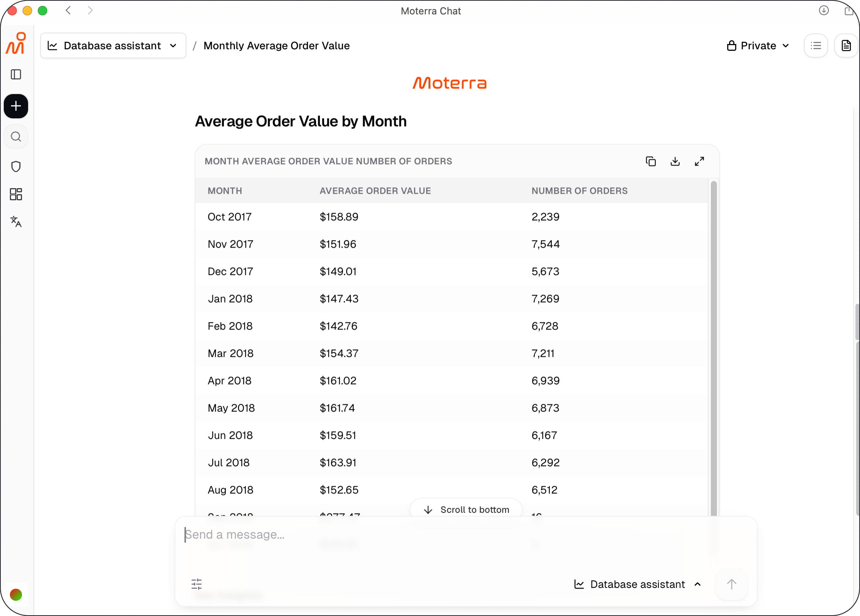Click the Mar 2018 month cell
Image resolution: width=860 pixels, height=616 pixels.
tap(231, 353)
